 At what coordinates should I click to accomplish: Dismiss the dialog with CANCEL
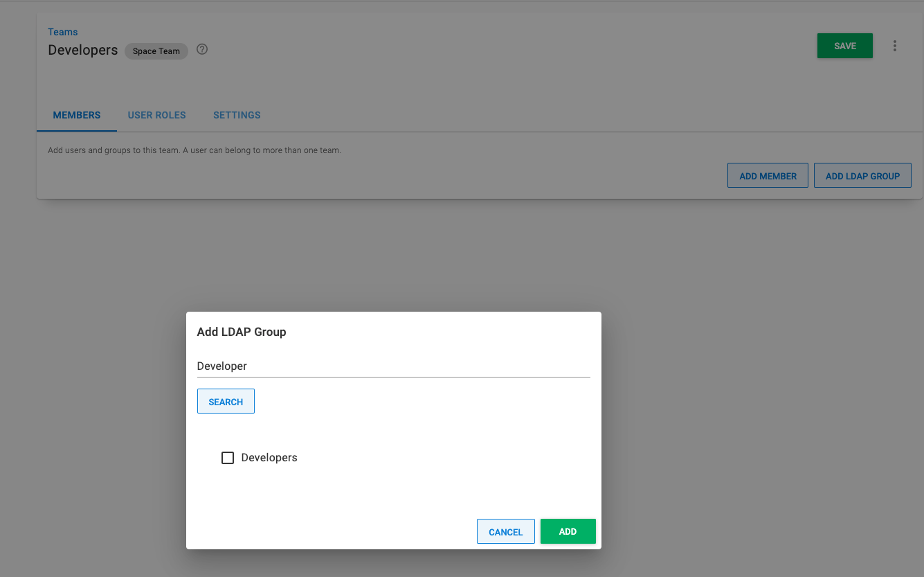505,531
